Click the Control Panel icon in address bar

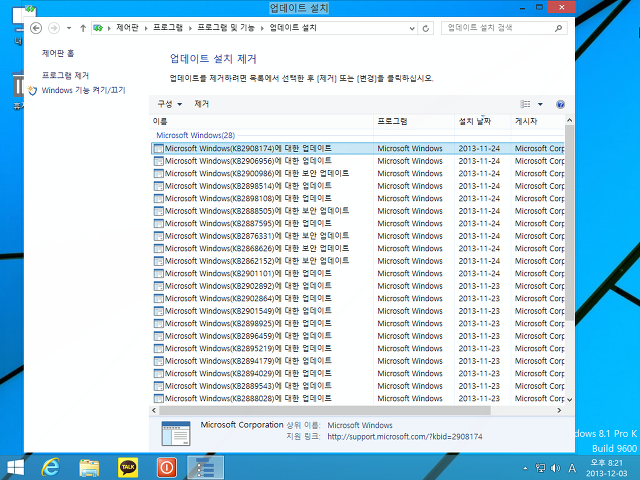[x=98, y=28]
